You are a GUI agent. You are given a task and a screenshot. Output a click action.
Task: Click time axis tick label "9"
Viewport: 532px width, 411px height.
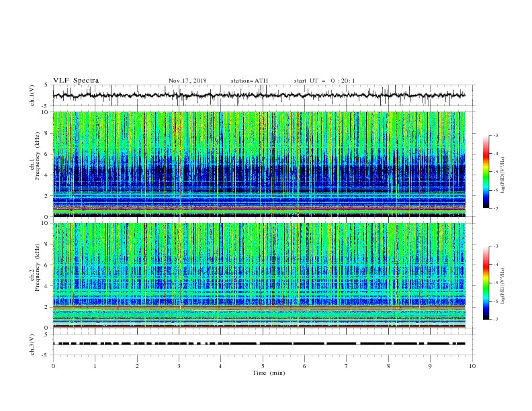[x=430, y=366]
